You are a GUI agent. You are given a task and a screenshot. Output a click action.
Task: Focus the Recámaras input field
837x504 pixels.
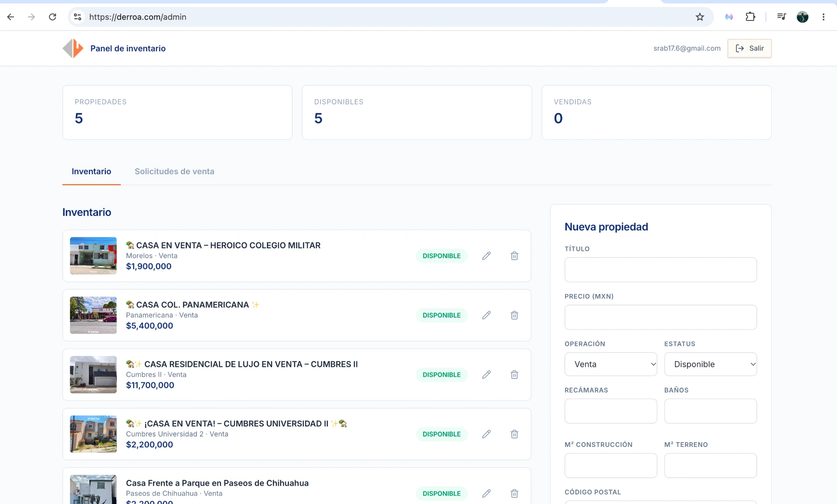click(611, 411)
